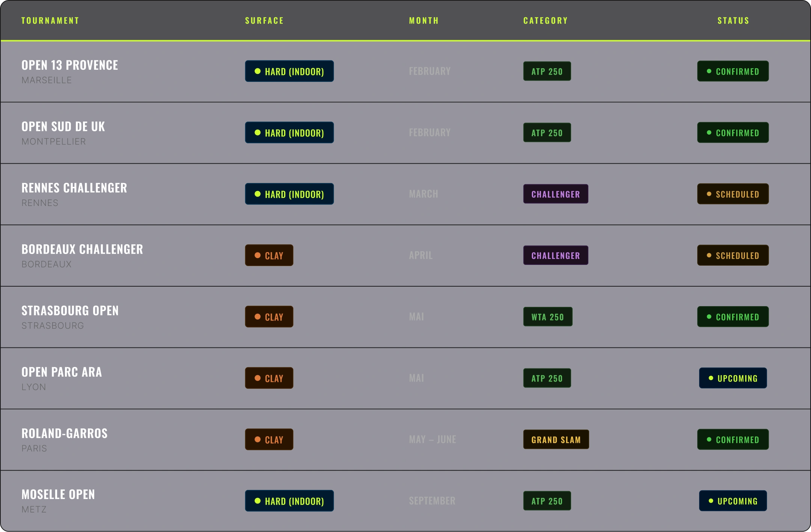
Task: Select CLAY badge in Bordeaux Challenger row
Action: tap(269, 255)
